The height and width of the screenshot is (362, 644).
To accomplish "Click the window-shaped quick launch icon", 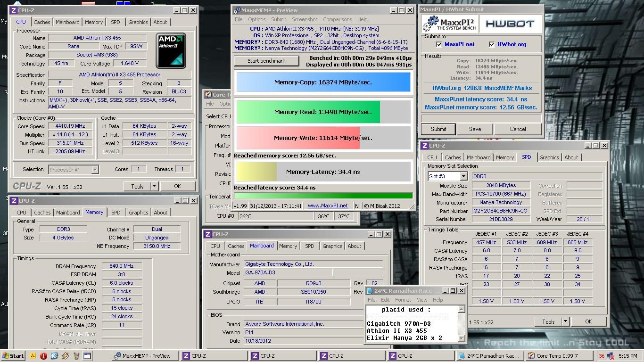I will (87, 356).
